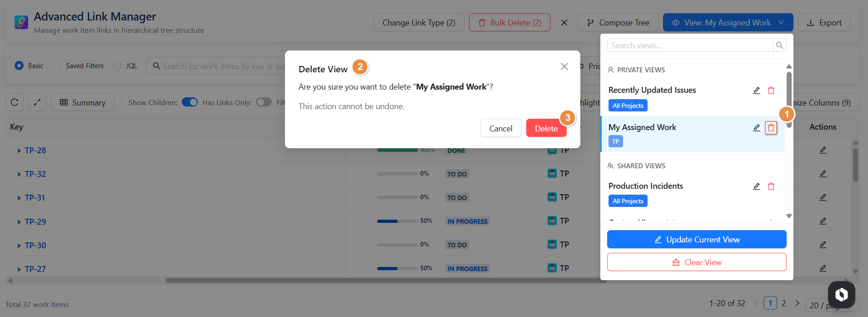Clear bulk selection with the X icon
Viewport: 868px width, 317px height.
(564, 22)
